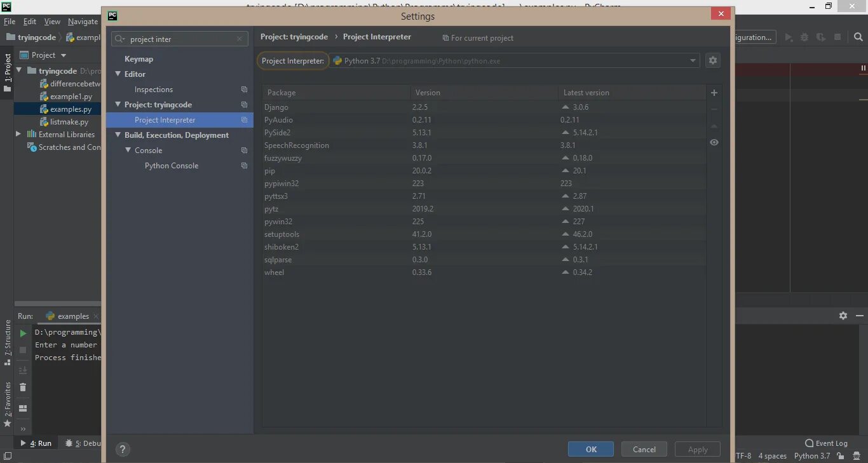Click the Event Log status icon
This screenshot has height=463, width=868.
[x=826, y=443]
